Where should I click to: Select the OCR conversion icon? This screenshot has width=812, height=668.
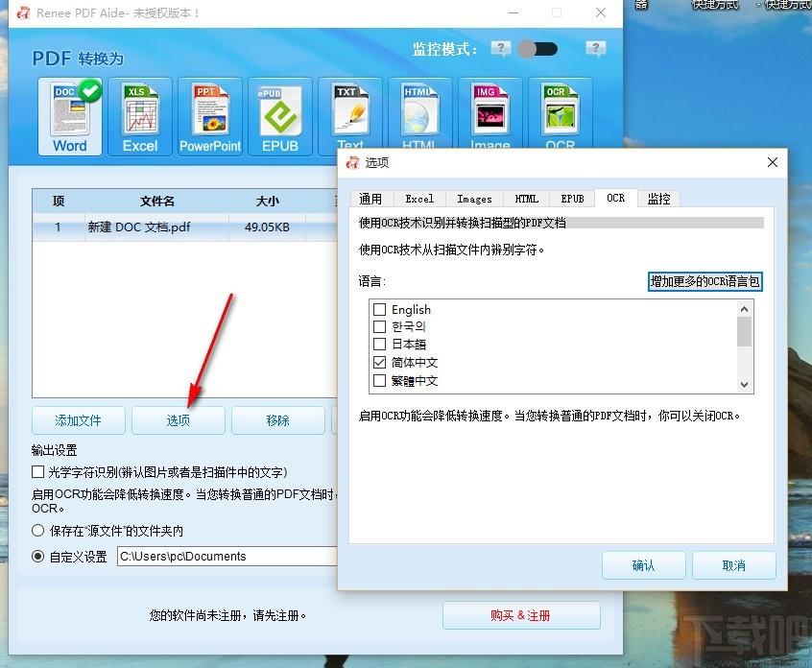click(561, 114)
